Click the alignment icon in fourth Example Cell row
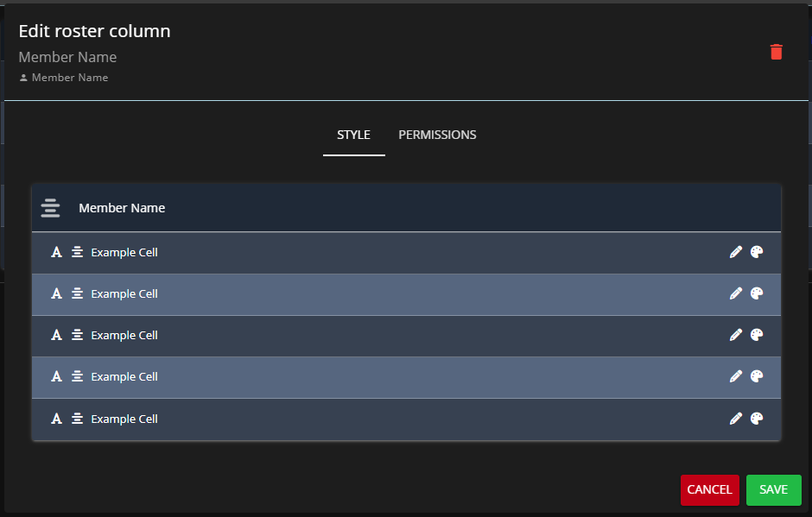Image resolution: width=812 pixels, height=517 pixels. (x=77, y=376)
